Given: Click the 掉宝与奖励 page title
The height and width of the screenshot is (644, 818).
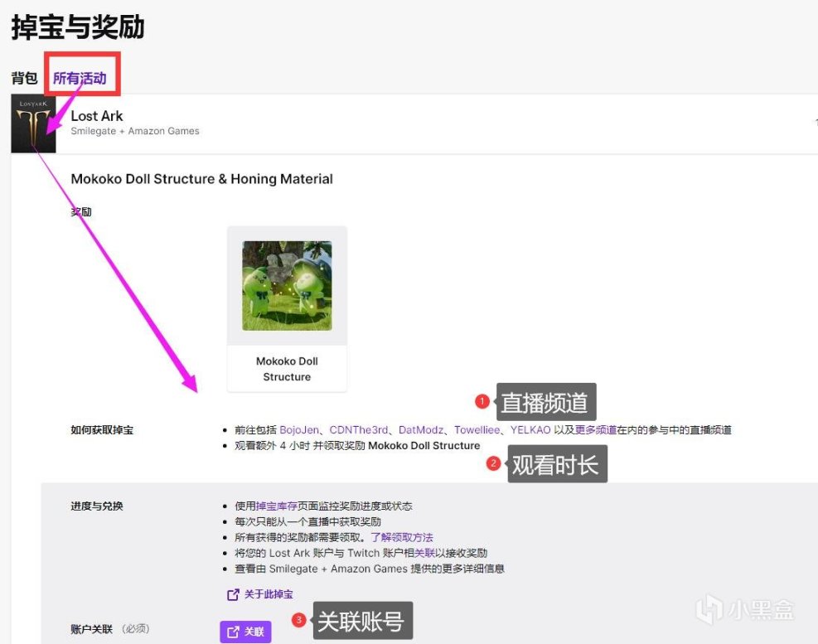Looking at the screenshot, I should pyautogui.click(x=78, y=27).
